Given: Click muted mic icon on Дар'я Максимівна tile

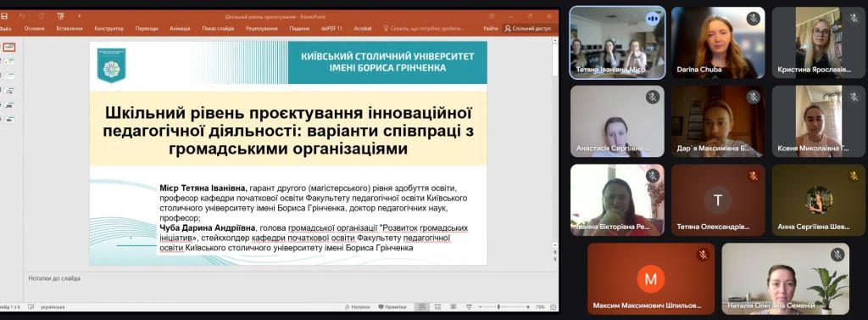Looking at the screenshot, I should pyautogui.click(x=753, y=97).
